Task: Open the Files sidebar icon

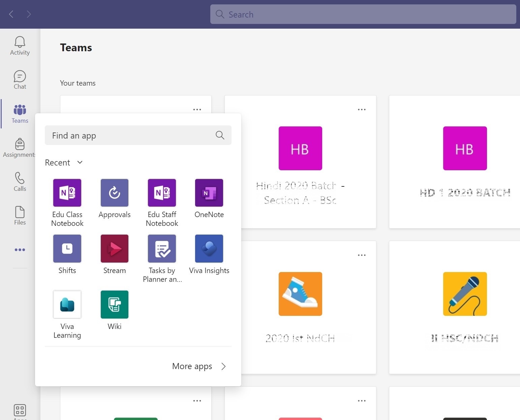Action: 20,212
